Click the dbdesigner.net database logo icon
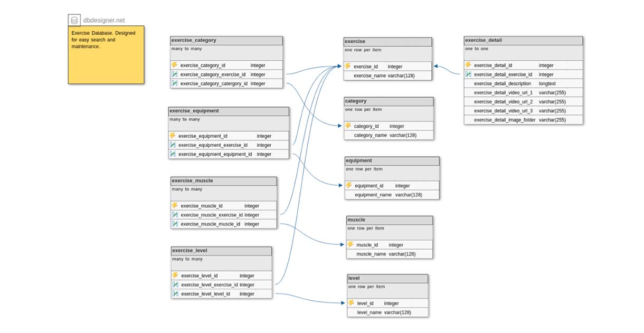 74,21
